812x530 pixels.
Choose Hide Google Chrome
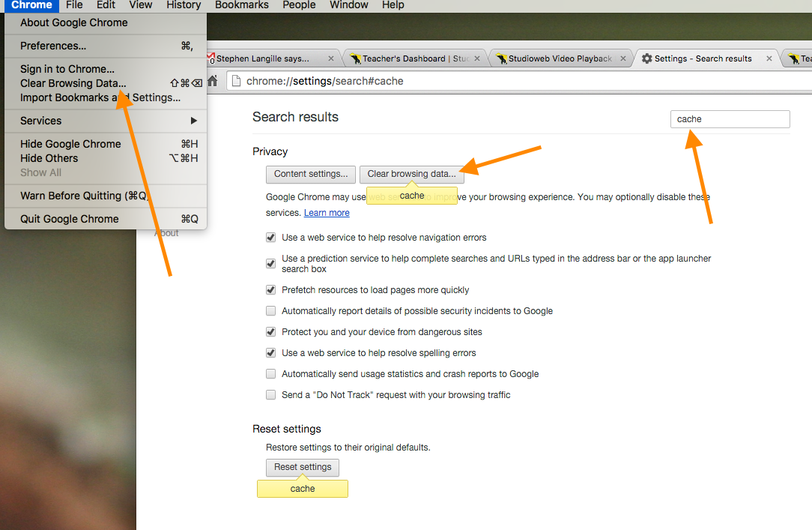coord(106,144)
